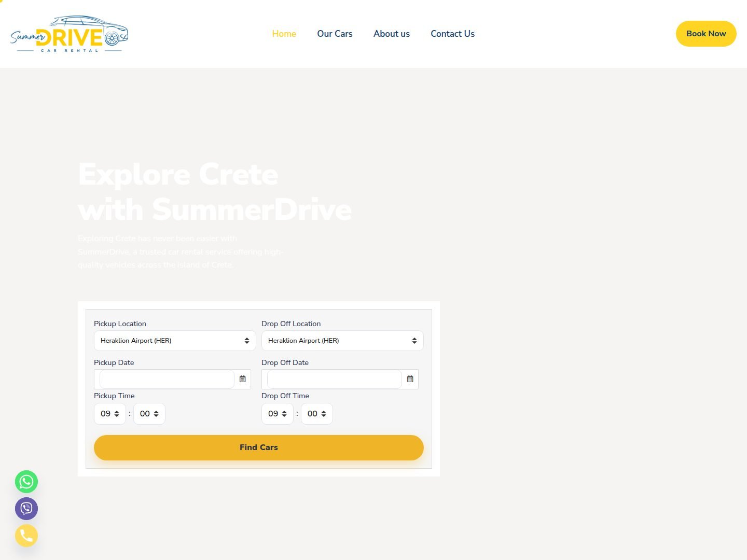Viewport: 747px width, 560px height.
Task: Open the Drop Off Date calendar icon
Action: [410, 379]
